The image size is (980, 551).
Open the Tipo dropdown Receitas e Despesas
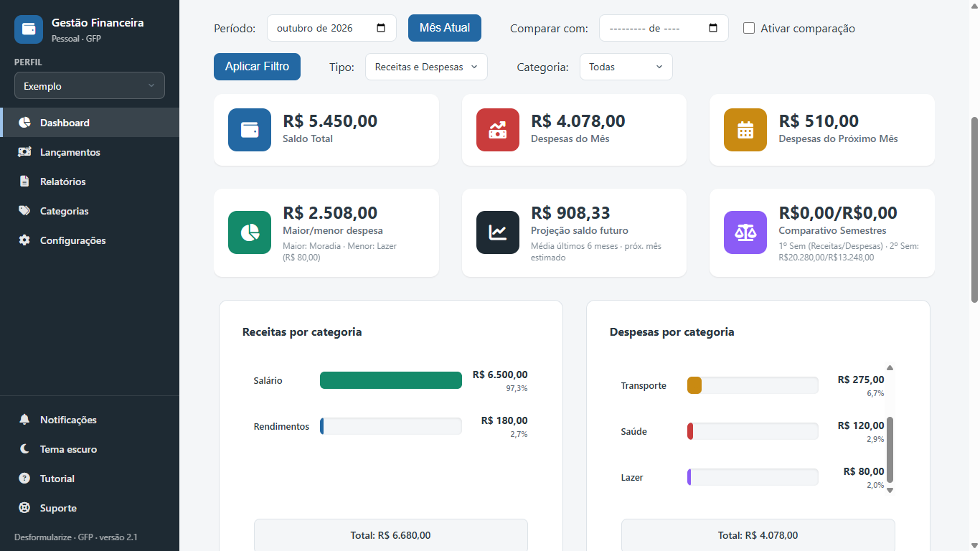(x=426, y=67)
